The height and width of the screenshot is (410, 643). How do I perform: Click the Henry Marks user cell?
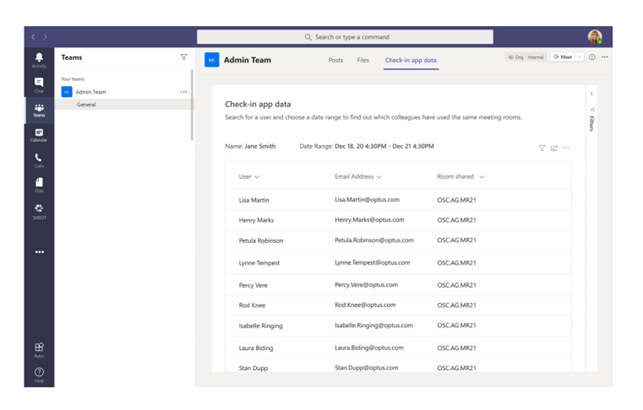click(x=256, y=220)
